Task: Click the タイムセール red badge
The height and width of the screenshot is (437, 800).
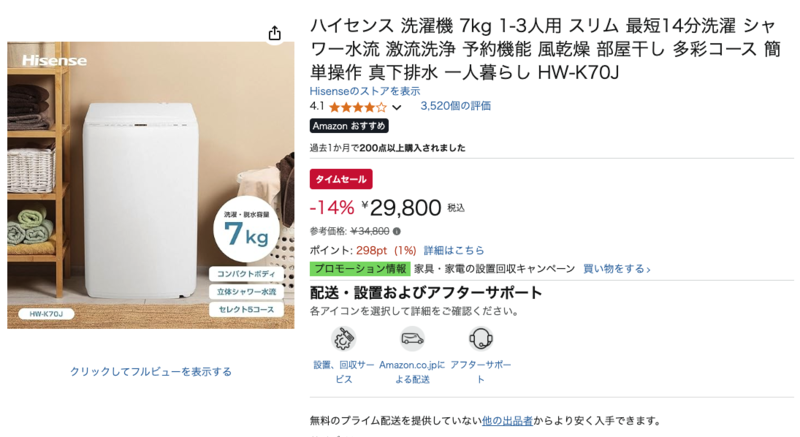Action: click(341, 179)
